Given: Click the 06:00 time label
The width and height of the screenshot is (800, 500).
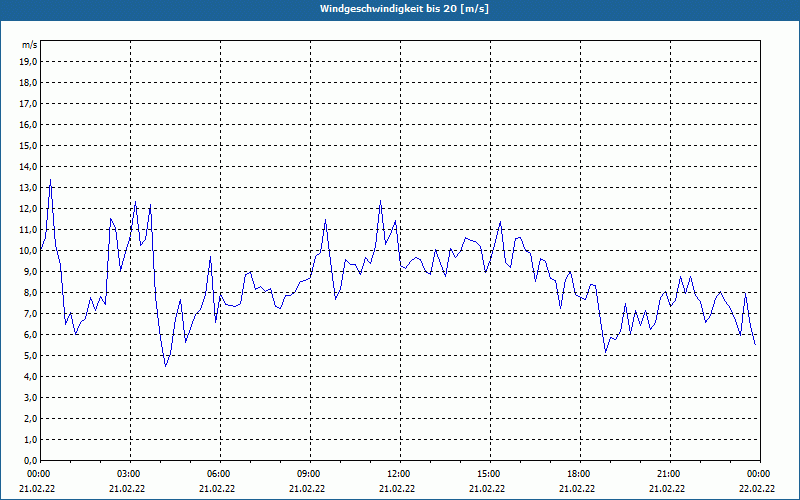Looking at the screenshot, I should tap(220, 474).
